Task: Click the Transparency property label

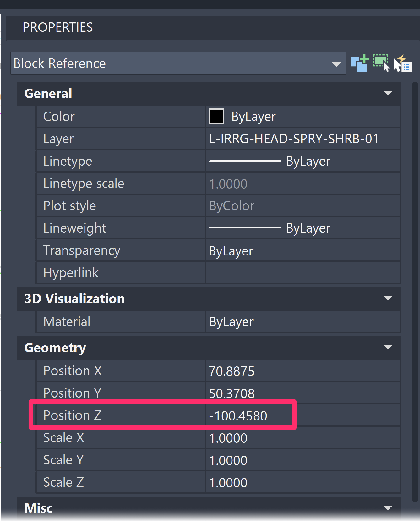Action: click(x=82, y=250)
